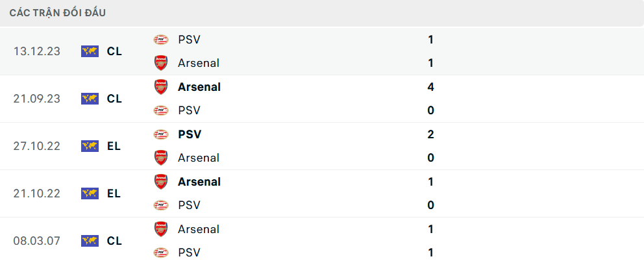644x261 pixels.
Task: Open PSV team in 08.03.07 match
Action: (x=188, y=253)
